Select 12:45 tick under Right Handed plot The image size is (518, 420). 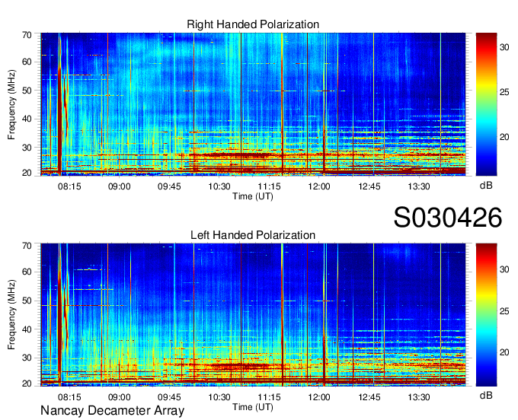tap(369, 186)
